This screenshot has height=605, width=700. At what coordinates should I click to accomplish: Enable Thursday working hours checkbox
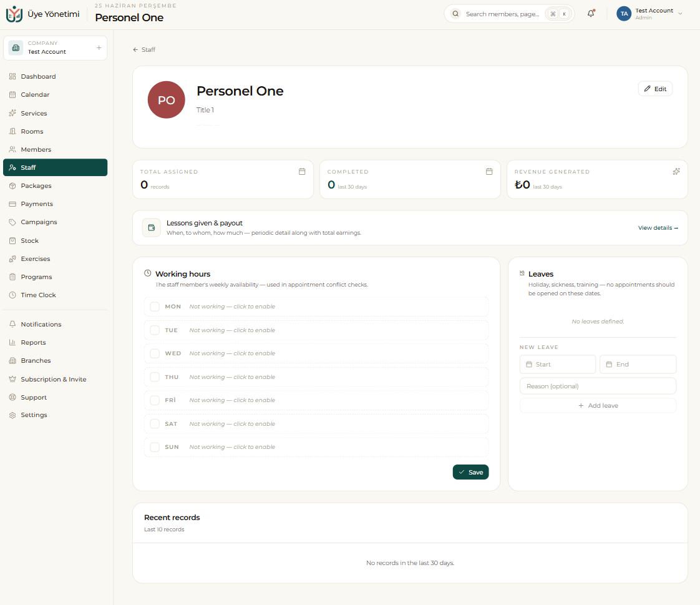[x=155, y=377]
